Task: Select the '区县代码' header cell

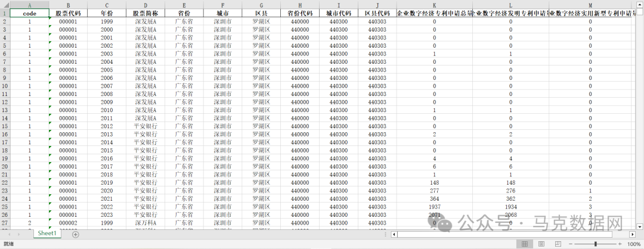Action: pos(377,13)
